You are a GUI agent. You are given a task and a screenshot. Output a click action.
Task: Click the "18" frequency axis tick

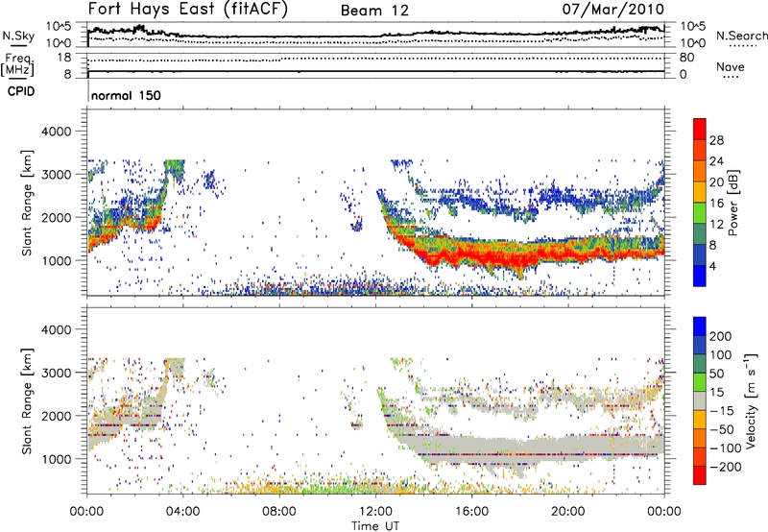64,58
